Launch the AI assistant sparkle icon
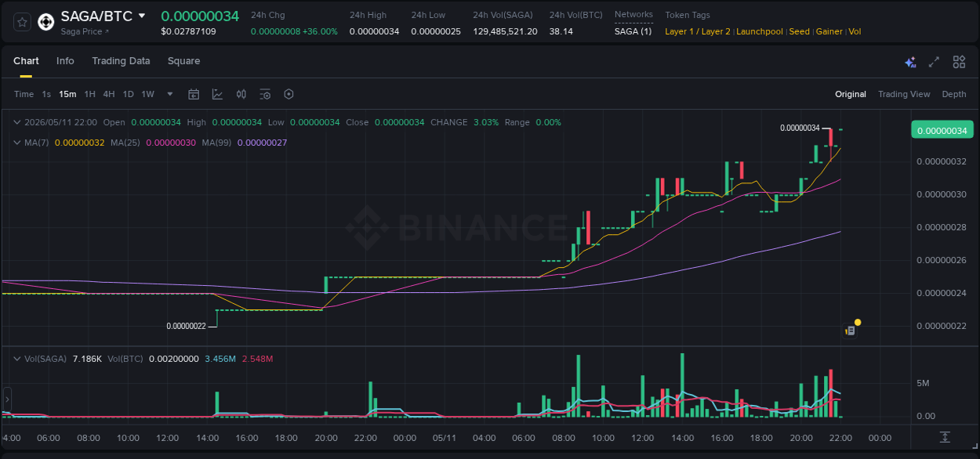 [x=910, y=62]
